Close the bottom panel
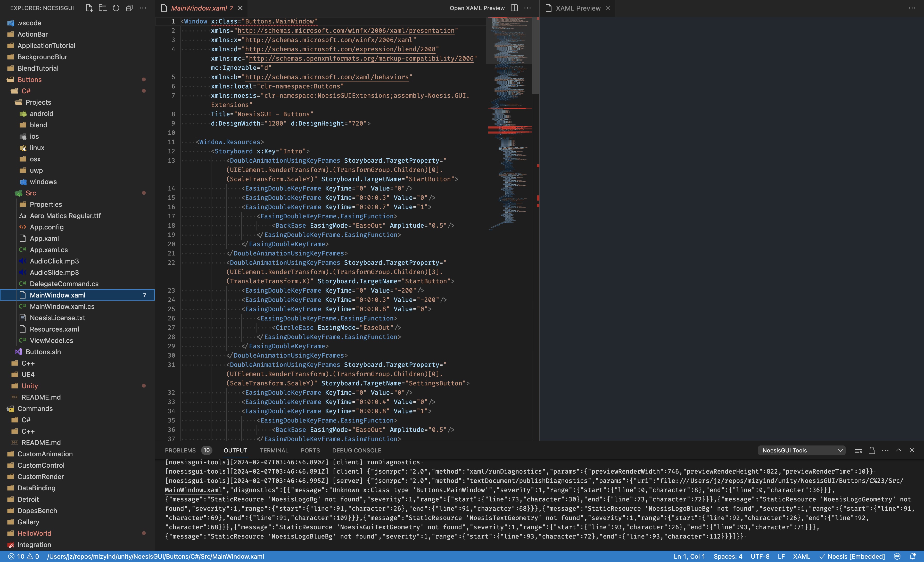 (912, 450)
